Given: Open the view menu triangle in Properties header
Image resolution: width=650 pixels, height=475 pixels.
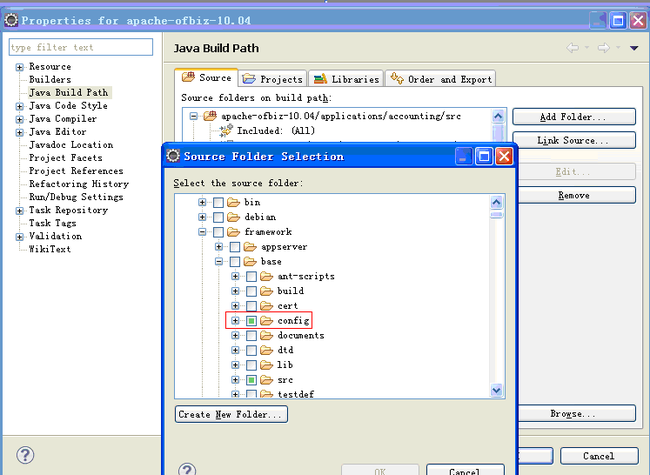Looking at the screenshot, I should [x=634, y=48].
